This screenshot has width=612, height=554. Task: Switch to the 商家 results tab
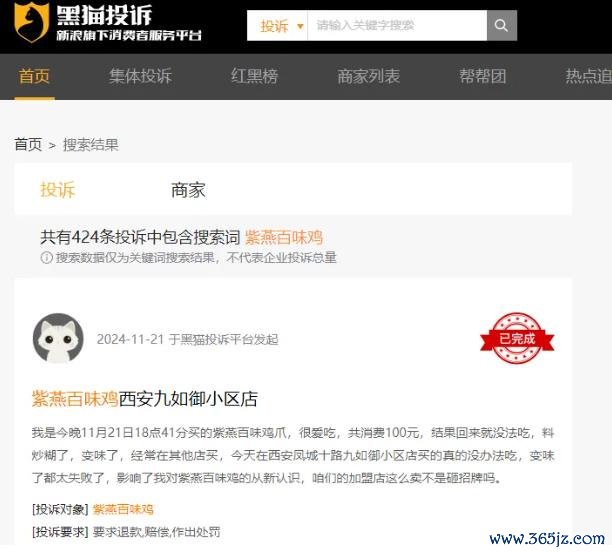(188, 190)
